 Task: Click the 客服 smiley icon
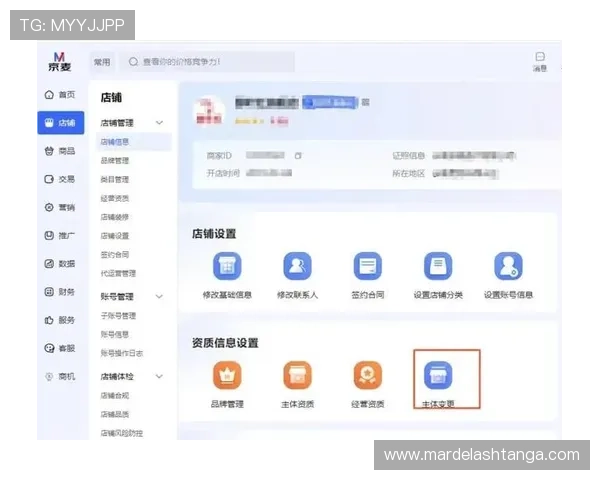(x=49, y=348)
